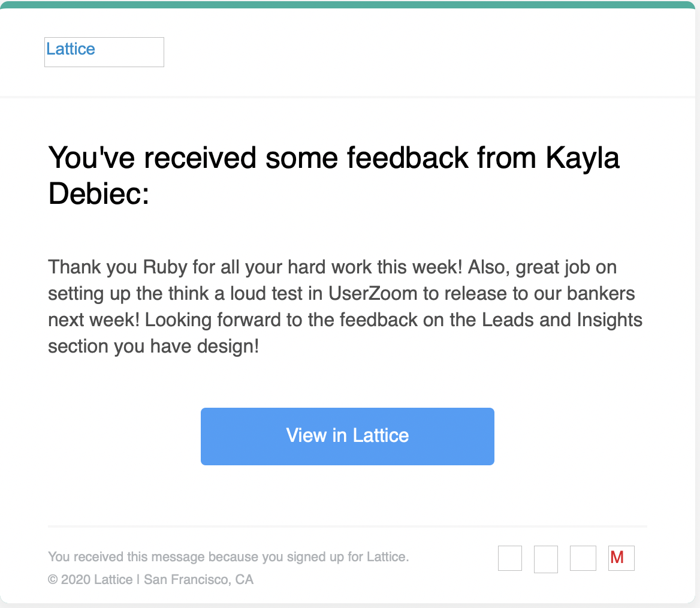The width and height of the screenshot is (700, 608).
Task: Click the green bar at the top
Action: (350, 4)
